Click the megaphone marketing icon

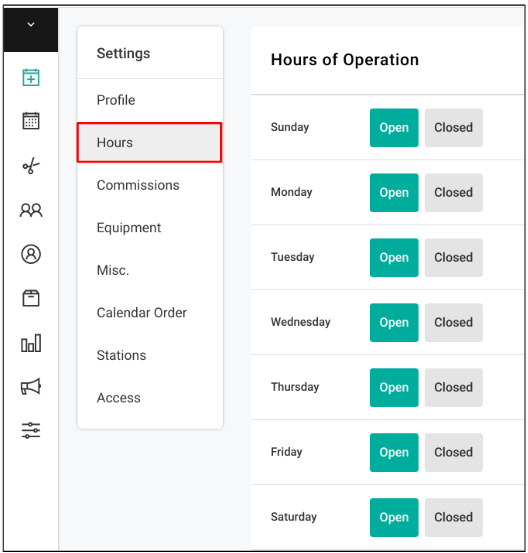point(31,387)
